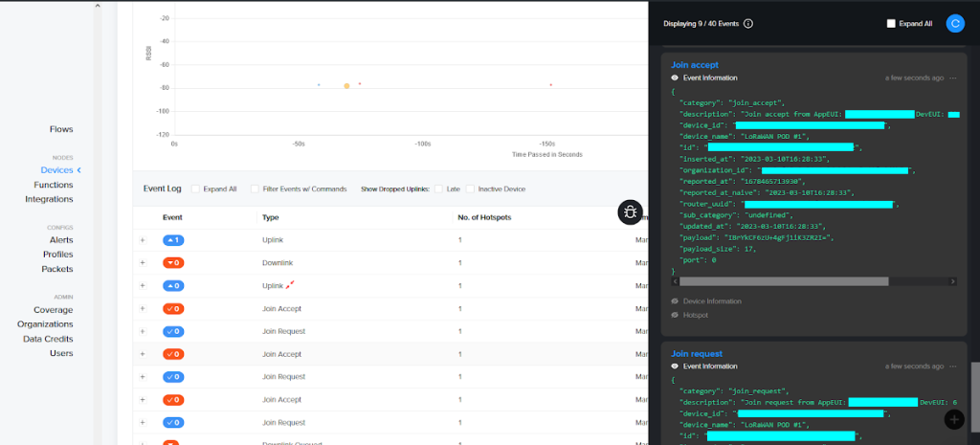The height and width of the screenshot is (445, 980).
Task: Click the Join request heading link
Action: tap(697, 354)
